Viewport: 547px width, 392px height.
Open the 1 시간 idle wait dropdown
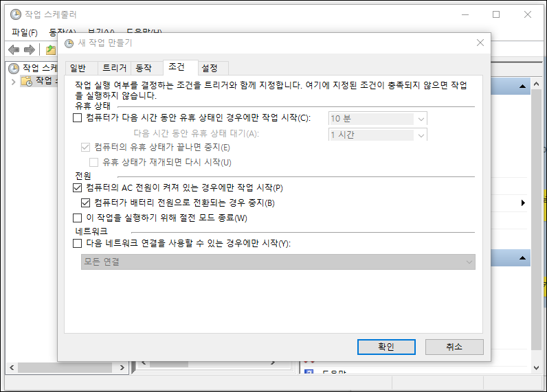pos(421,135)
